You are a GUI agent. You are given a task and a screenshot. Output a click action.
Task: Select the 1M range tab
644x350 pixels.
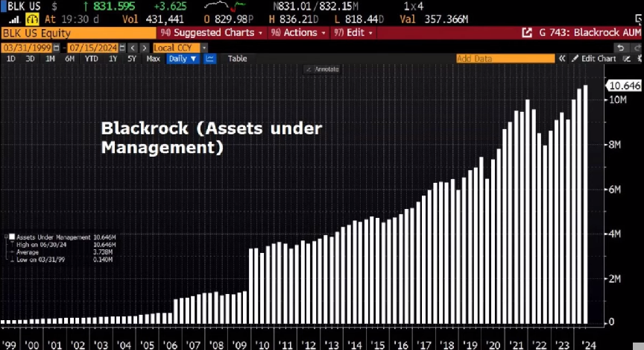[x=50, y=59]
